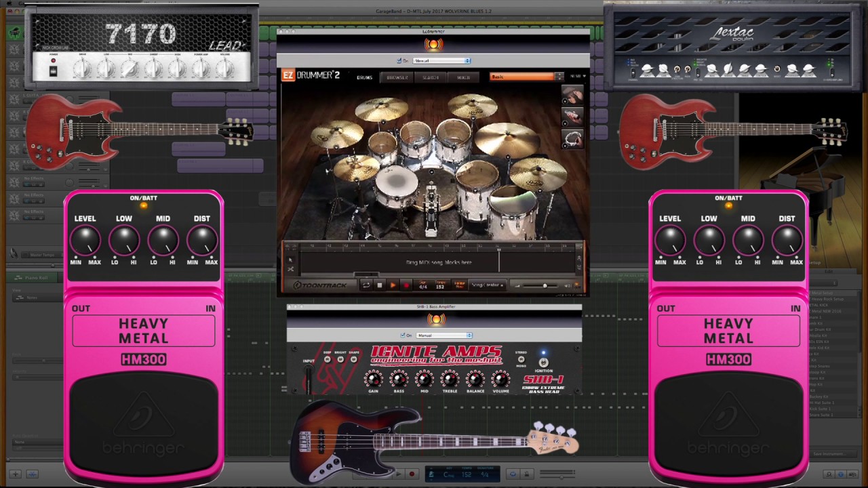Screen dimensions: 868x488
Task: Uncheck the On checkbox in EZdrummer window
Action: pyautogui.click(x=399, y=61)
